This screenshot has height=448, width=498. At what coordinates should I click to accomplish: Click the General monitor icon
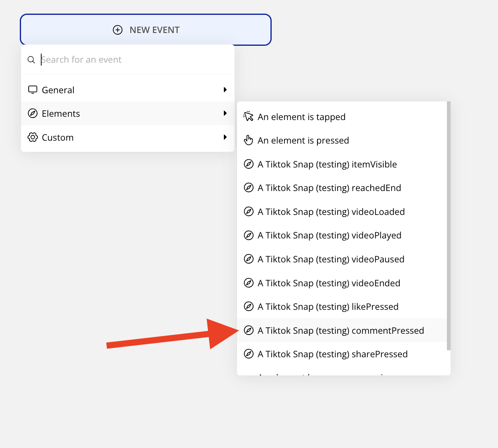click(33, 90)
